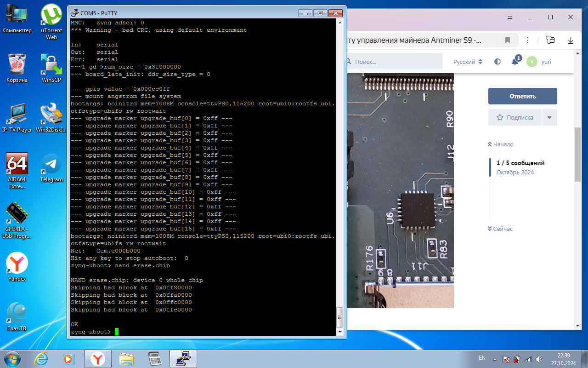Open Windows Media Player from the taskbar

(68, 358)
